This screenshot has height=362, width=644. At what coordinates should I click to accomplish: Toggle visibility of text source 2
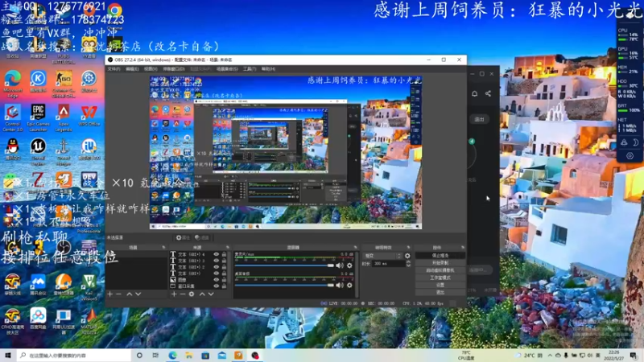click(216, 267)
